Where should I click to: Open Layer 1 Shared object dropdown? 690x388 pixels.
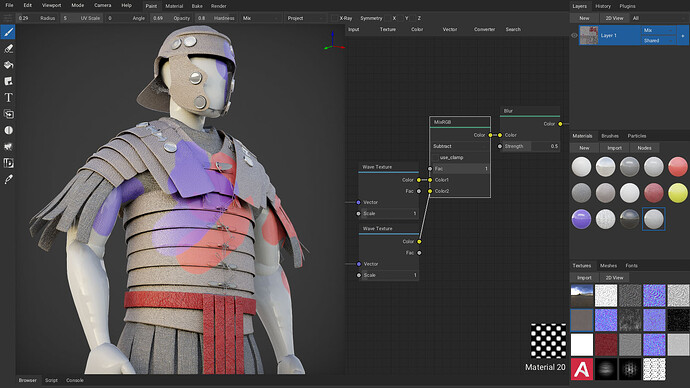658,40
